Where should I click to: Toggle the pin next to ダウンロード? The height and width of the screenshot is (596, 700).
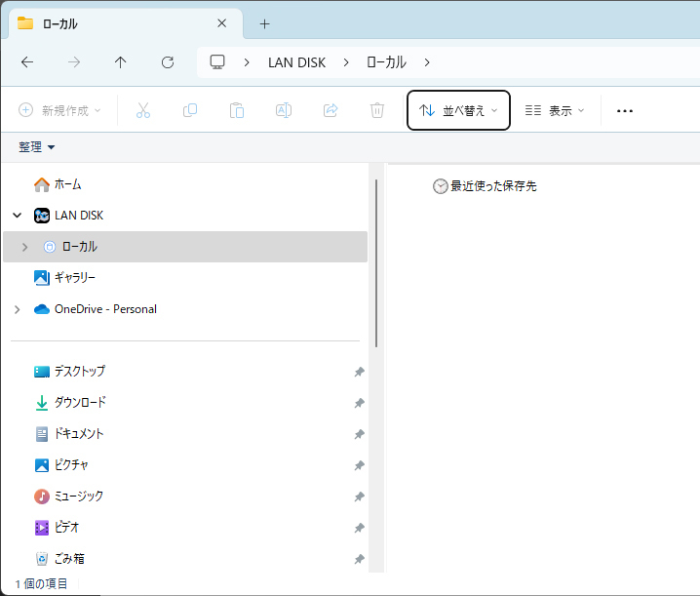359,403
